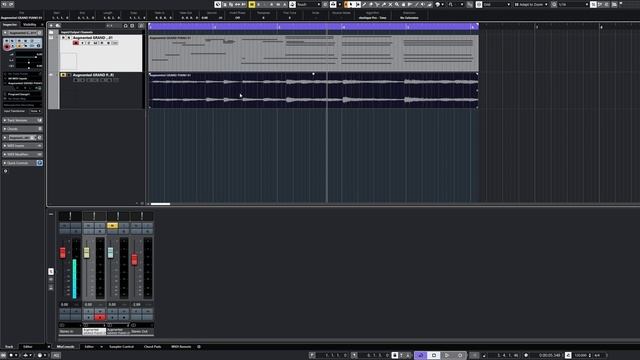Toggle yellow mute on mixer audio channel
This screenshot has height=360, width=640.
click(112, 225)
